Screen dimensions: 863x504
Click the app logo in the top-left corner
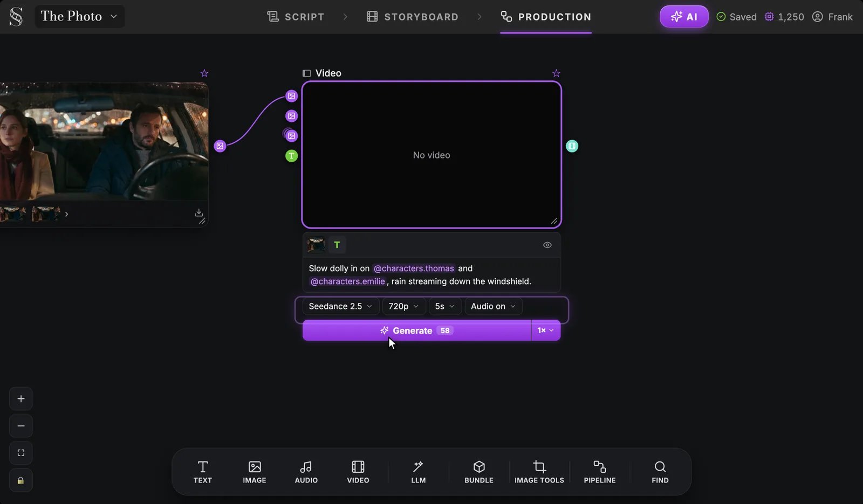[16, 17]
